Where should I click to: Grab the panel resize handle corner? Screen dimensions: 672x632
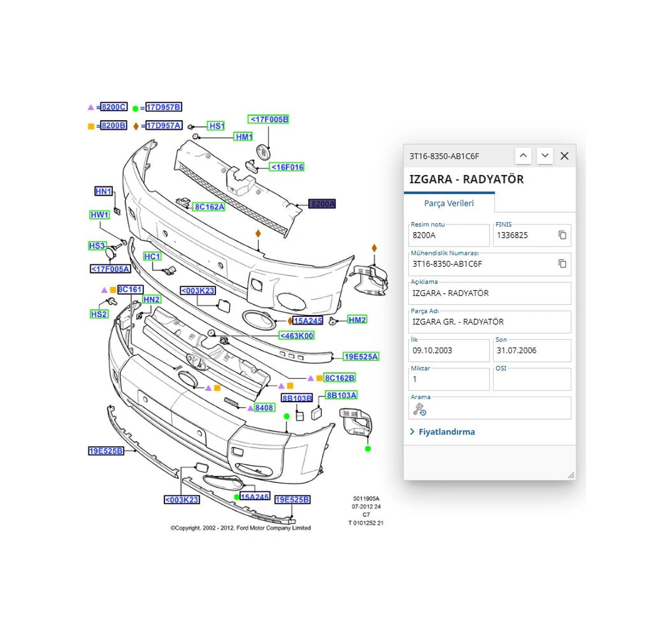pyautogui.click(x=571, y=475)
